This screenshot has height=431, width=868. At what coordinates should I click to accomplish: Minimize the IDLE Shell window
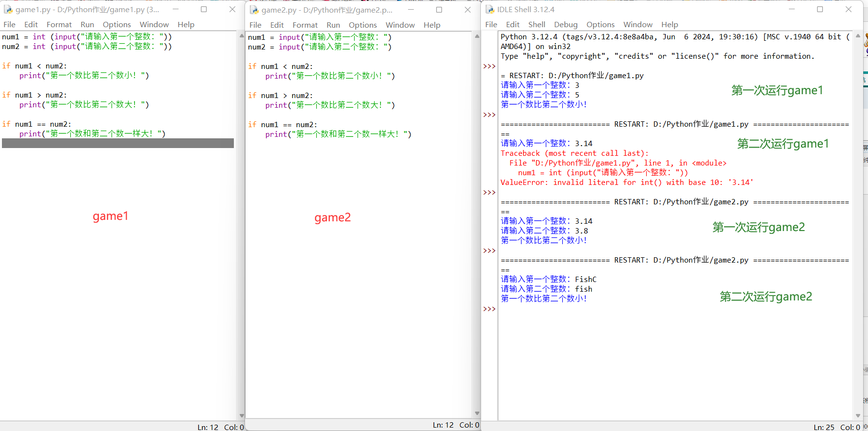pos(792,9)
